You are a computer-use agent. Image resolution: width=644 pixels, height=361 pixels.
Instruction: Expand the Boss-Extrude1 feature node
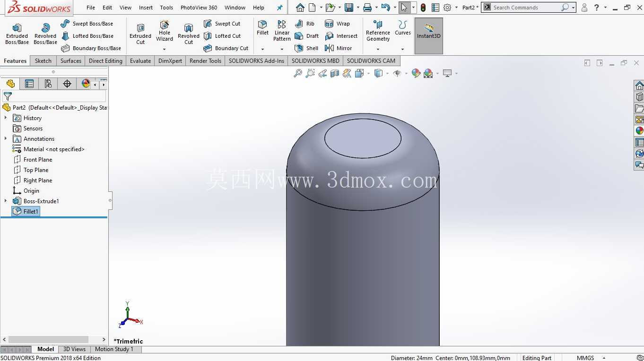[6, 201]
